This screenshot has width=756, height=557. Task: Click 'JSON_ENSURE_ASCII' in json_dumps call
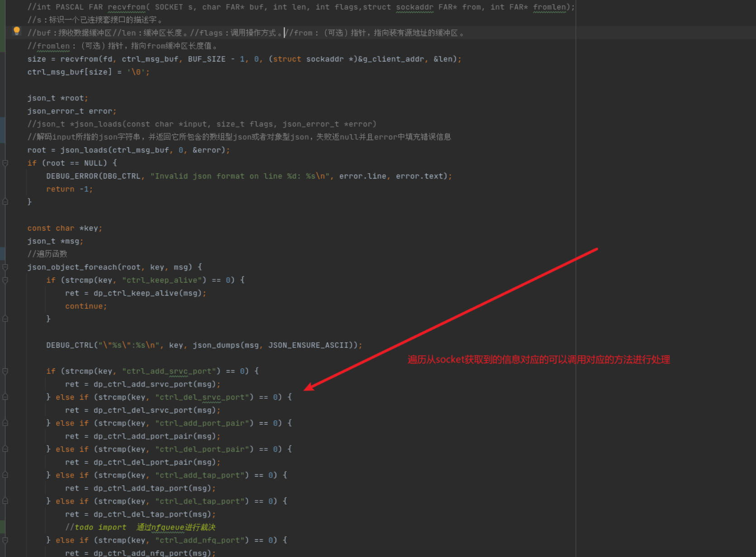point(308,345)
